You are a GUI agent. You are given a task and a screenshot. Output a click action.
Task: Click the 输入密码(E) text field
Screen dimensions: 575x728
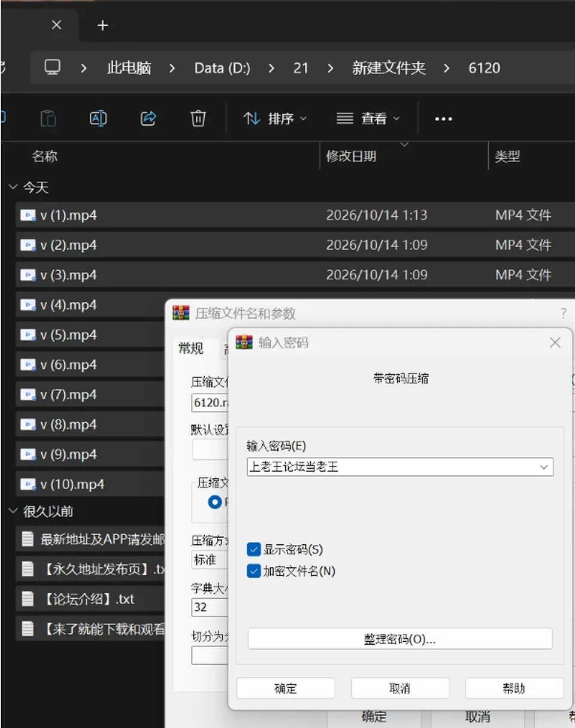click(400, 467)
